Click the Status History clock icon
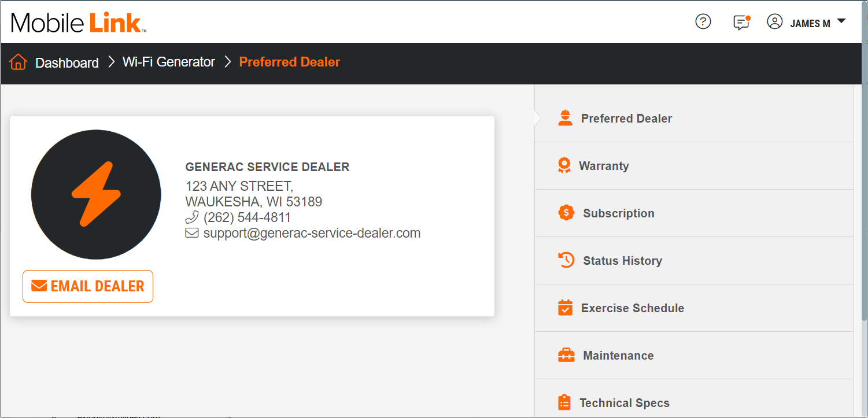The width and height of the screenshot is (868, 418). click(x=566, y=260)
